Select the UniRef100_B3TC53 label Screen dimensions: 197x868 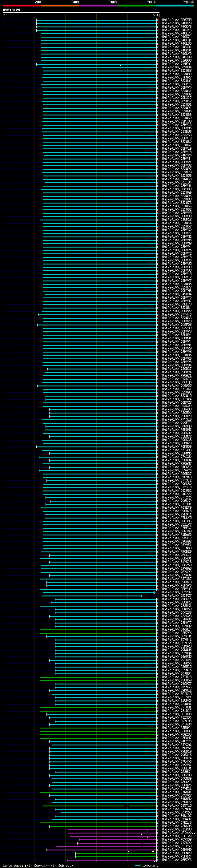click(x=177, y=846)
